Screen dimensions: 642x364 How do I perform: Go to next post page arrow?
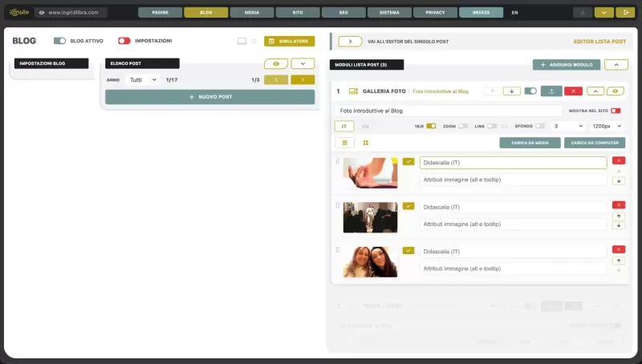tap(303, 79)
